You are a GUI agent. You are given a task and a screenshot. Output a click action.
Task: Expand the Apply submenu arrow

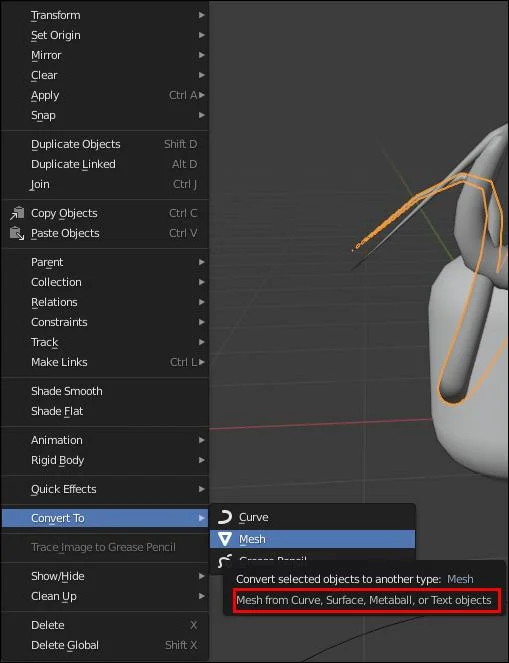click(202, 96)
